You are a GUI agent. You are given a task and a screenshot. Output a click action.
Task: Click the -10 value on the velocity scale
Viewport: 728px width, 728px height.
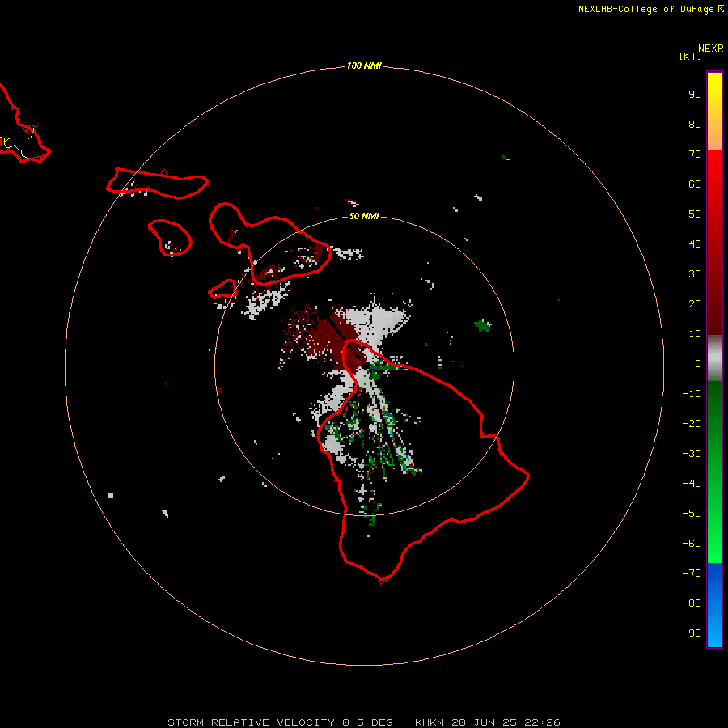pyautogui.click(x=692, y=394)
